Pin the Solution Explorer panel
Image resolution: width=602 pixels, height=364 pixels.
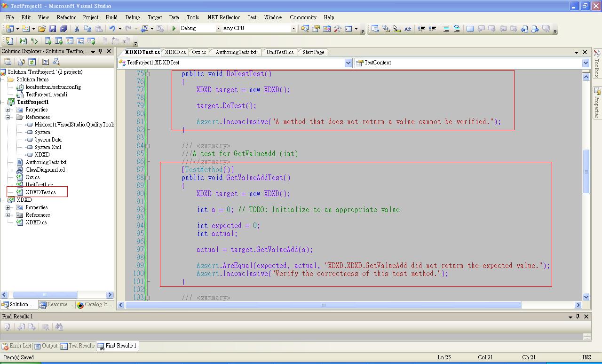click(101, 51)
